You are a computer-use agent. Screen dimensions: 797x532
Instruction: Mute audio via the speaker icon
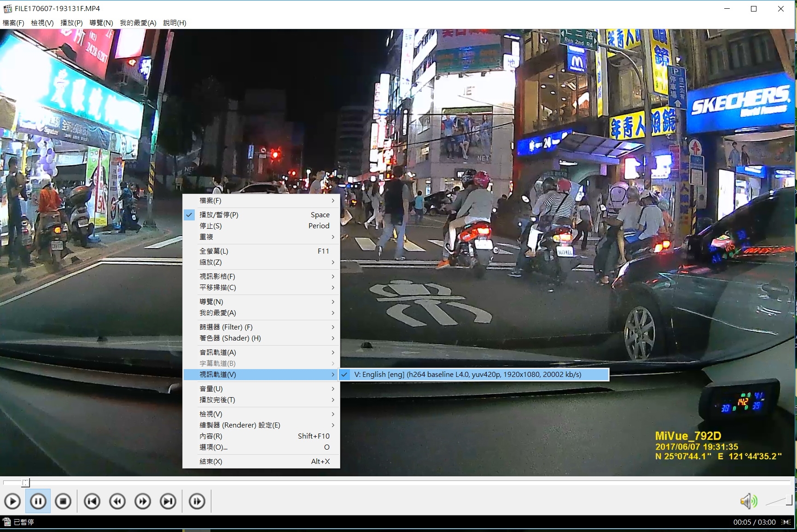pos(749,501)
